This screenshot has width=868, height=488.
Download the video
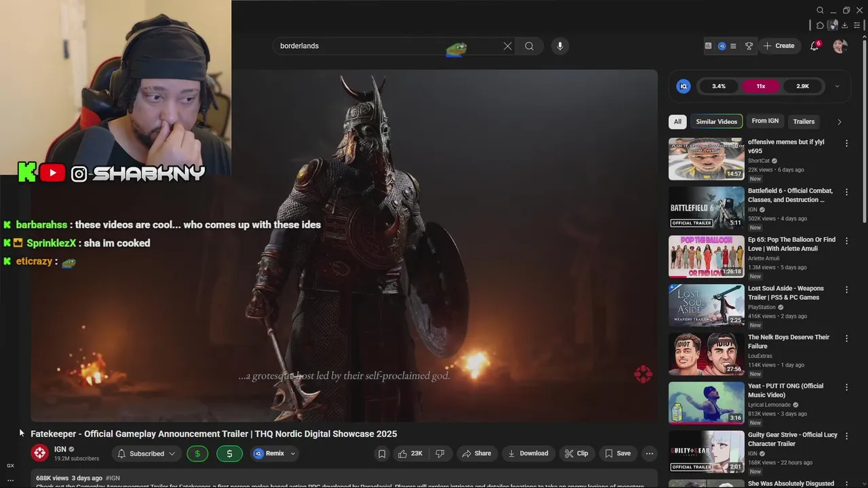528,453
